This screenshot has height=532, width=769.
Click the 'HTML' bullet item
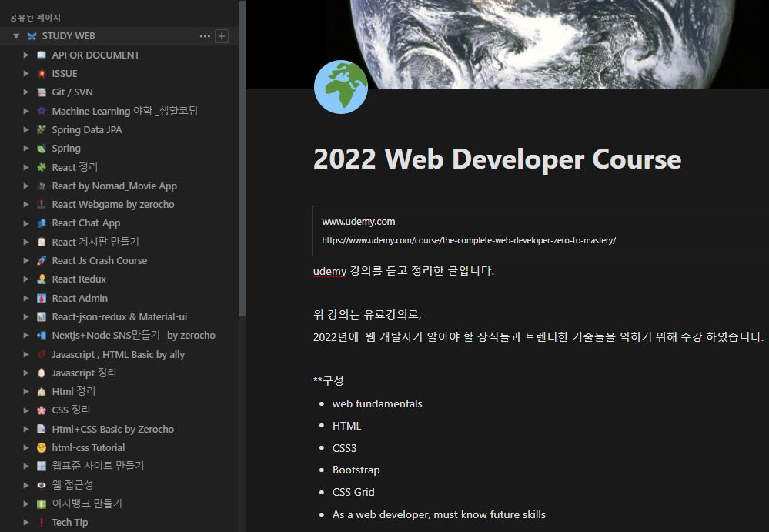pyautogui.click(x=346, y=426)
